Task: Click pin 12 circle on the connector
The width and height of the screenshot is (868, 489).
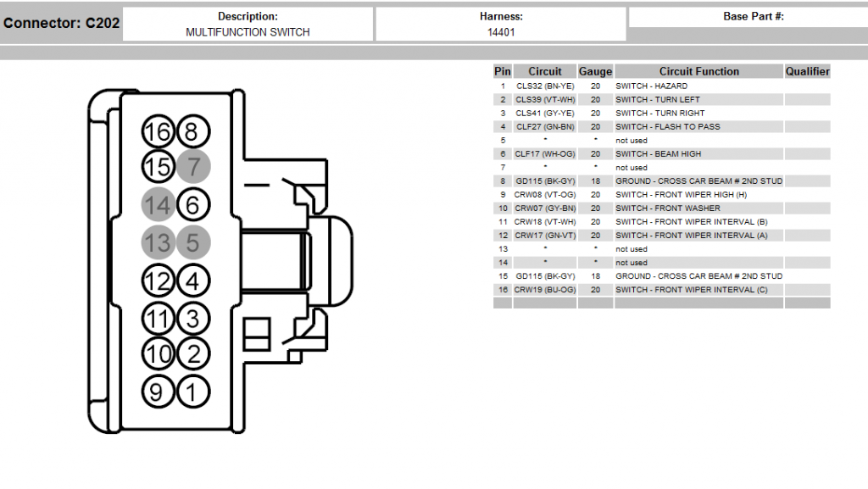Action: (x=158, y=281)
